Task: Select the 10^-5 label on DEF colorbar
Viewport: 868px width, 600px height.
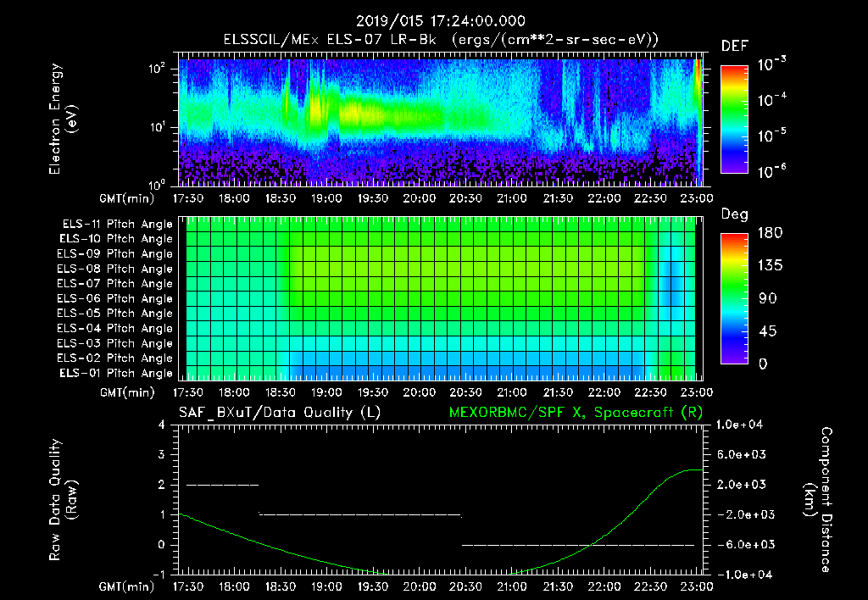Action: (x=771, y=135)
